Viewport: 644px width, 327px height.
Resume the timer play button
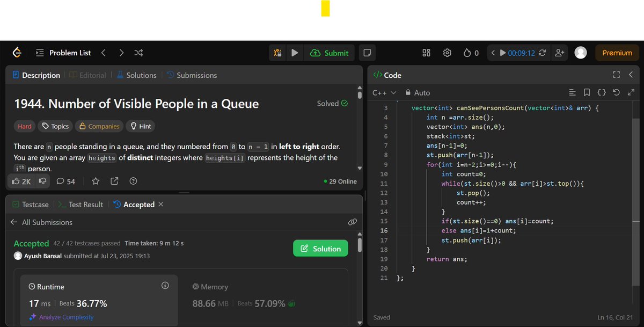[x=503, y=53]
